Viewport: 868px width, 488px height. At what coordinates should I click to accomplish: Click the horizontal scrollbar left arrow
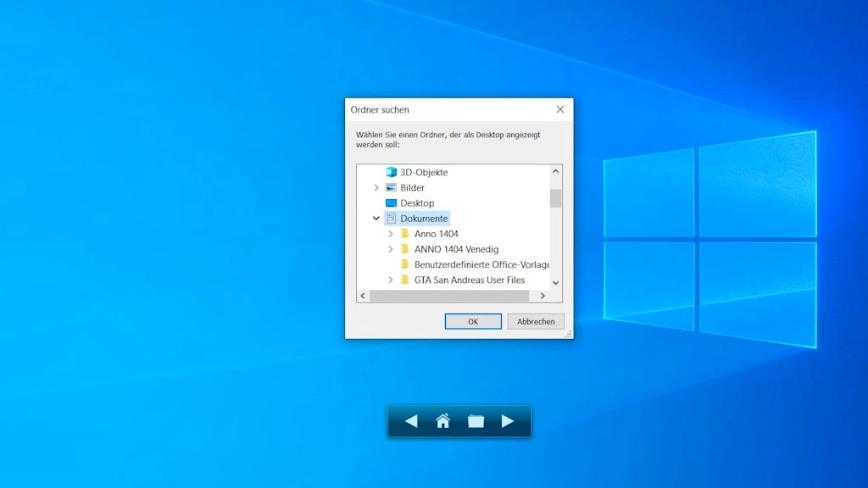[363, 296]
